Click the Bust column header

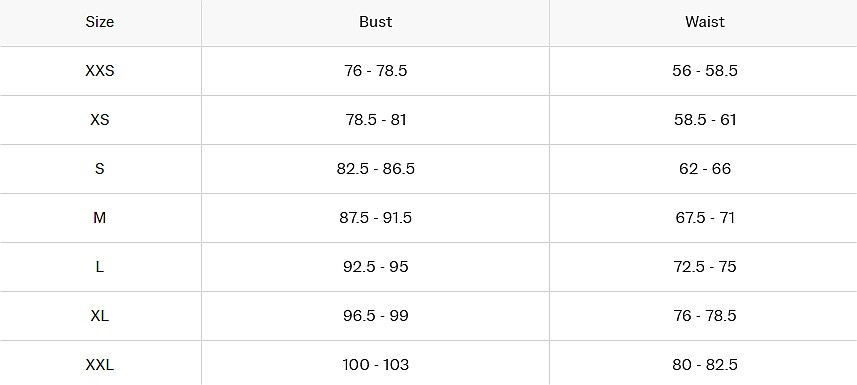376,22
